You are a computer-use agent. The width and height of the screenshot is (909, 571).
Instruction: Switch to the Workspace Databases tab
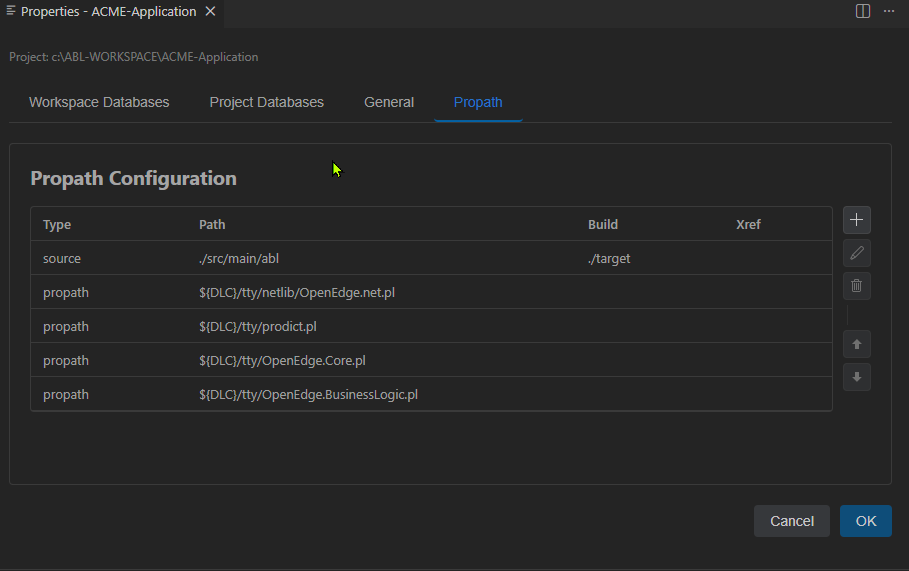click(99, 102)
